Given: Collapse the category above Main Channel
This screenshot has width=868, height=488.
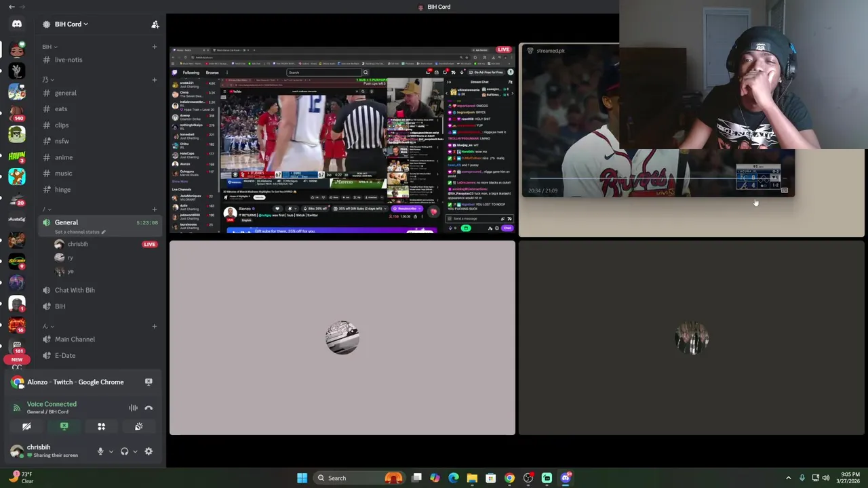Looking at the screenshot, I should point(47,326).
